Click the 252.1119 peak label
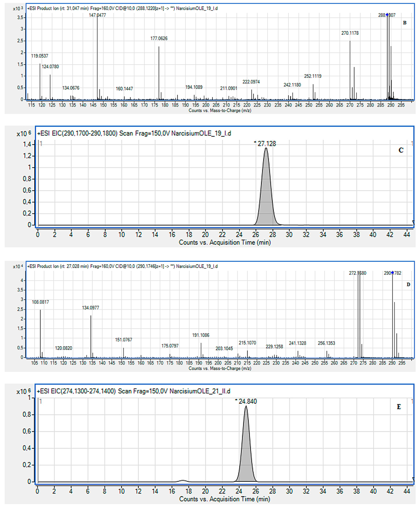The image size is (420, 510). 313,76
